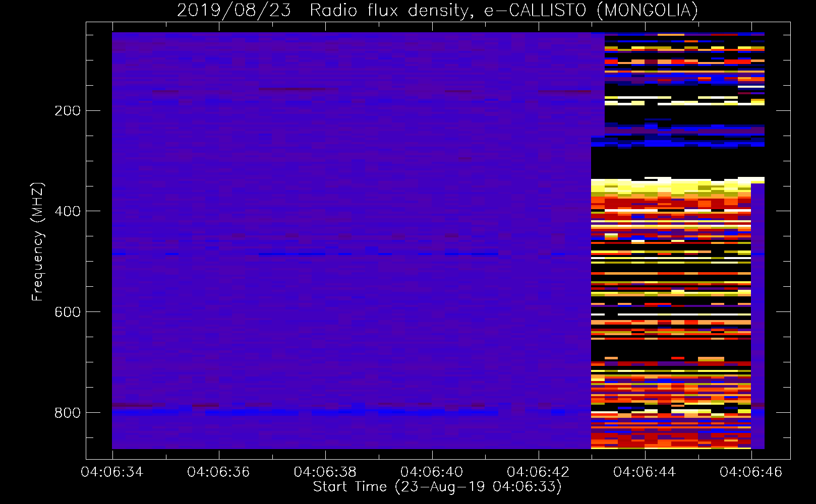Click the 600 frequency tick label
816x504 pixels.
(68, 312)
